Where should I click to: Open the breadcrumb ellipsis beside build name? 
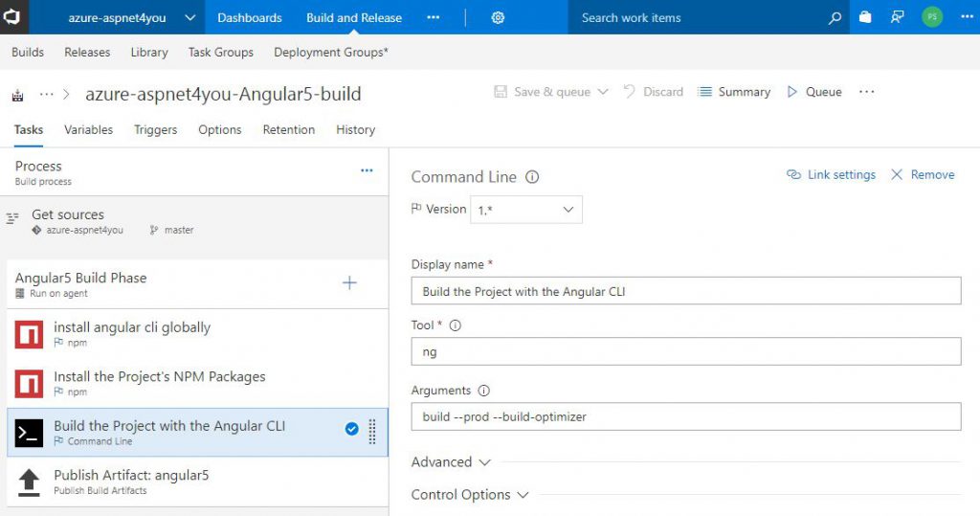coord(46,95)
